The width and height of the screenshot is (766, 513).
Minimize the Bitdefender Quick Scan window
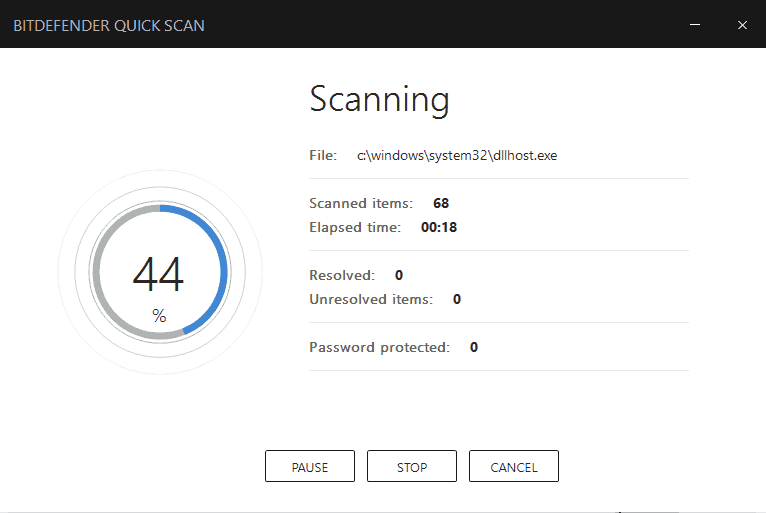695,24
